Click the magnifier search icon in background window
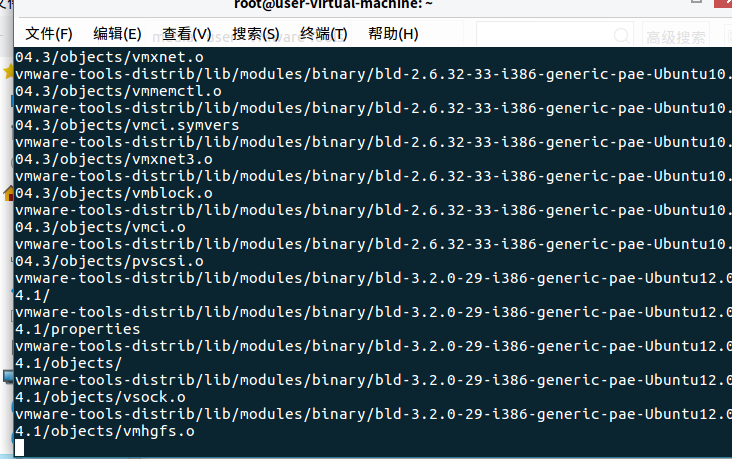732x459 pixels. (621, 35)
